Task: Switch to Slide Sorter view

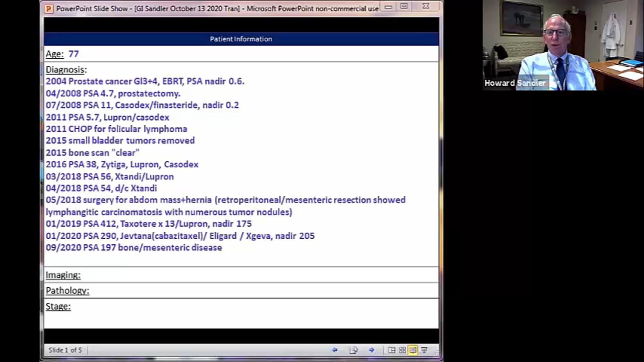Action: point(402,350)
